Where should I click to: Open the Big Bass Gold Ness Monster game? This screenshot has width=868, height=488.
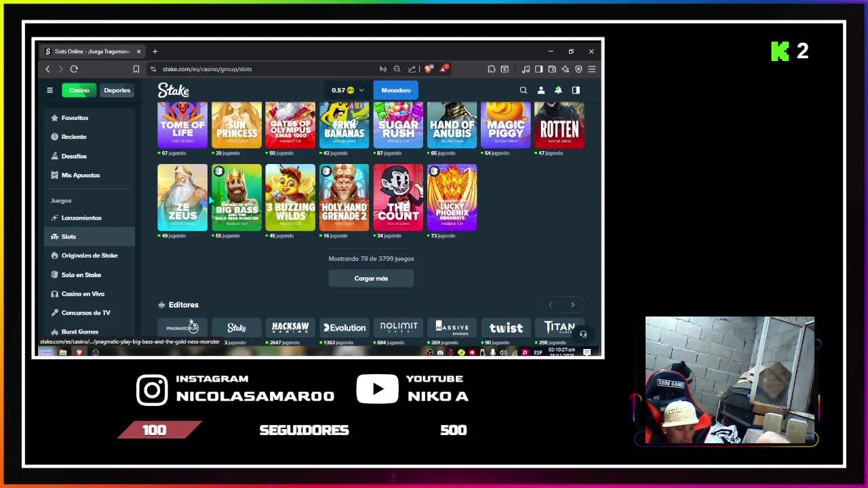pyautogui.click(x=237, y=197)
